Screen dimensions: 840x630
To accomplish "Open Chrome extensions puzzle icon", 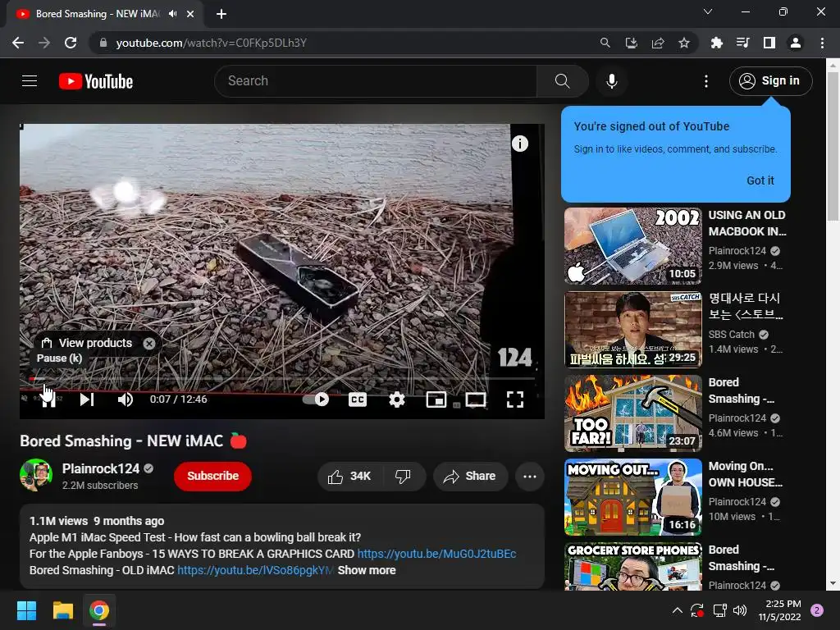I will coord(716,43).
